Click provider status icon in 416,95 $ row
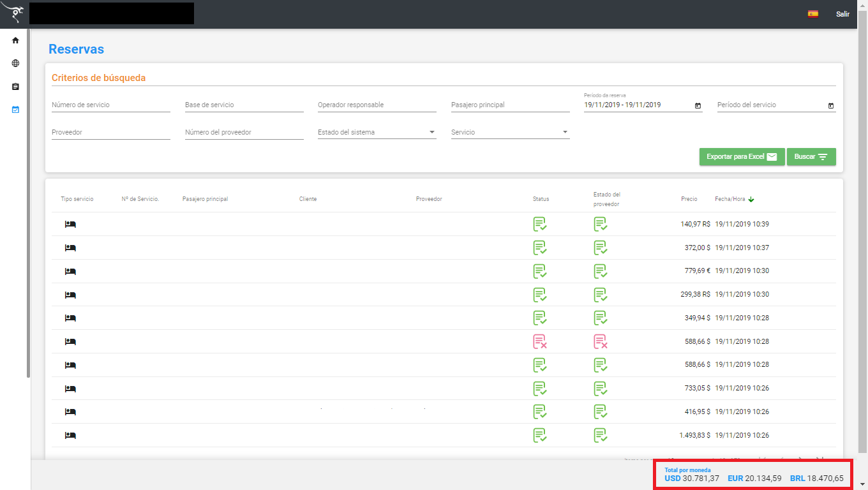The image size is (868, 490). pos(601,412)
